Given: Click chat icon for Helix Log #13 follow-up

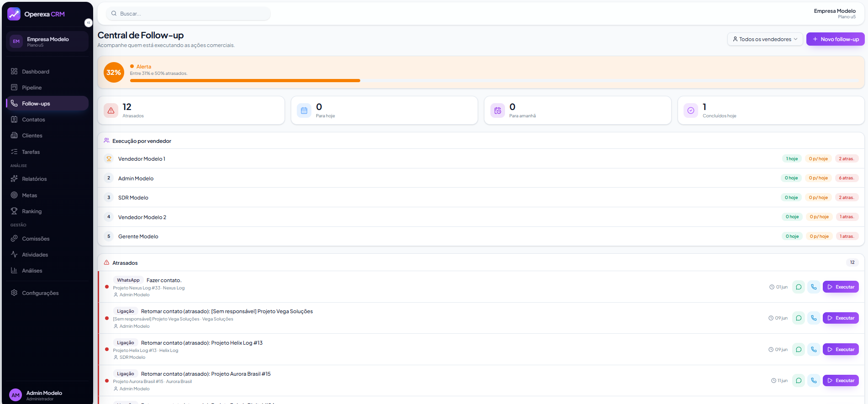Looking at the screenshot, I should coord(799,350).
